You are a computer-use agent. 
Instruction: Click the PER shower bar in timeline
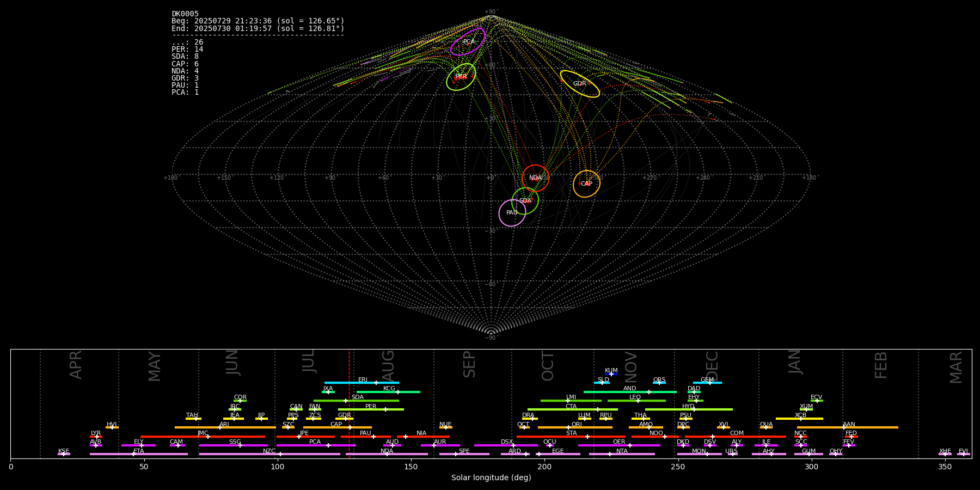[371, 409]
